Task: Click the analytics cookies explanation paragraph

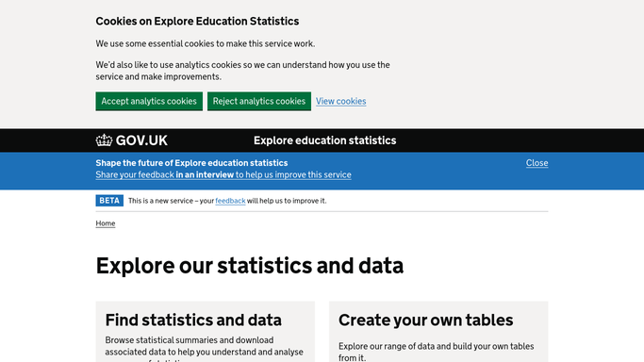Action: pos(242,71)
